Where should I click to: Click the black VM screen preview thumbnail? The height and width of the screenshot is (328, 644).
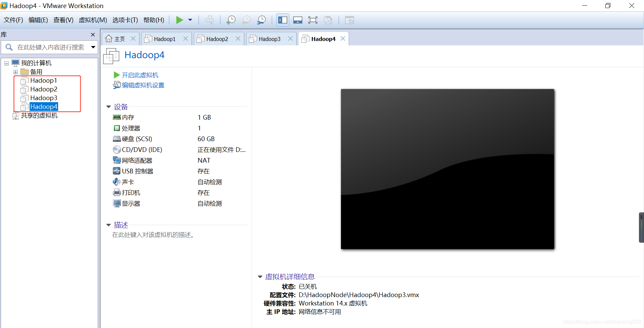coord(447,169)
